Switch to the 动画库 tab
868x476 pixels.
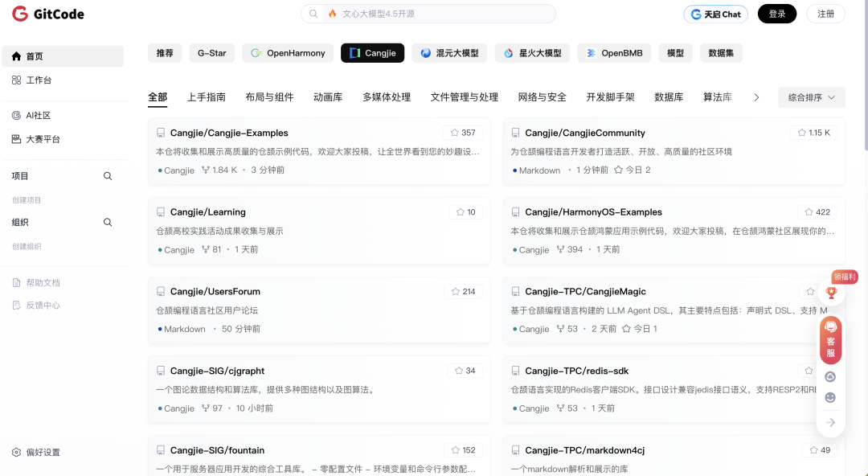tap(328, 97)
